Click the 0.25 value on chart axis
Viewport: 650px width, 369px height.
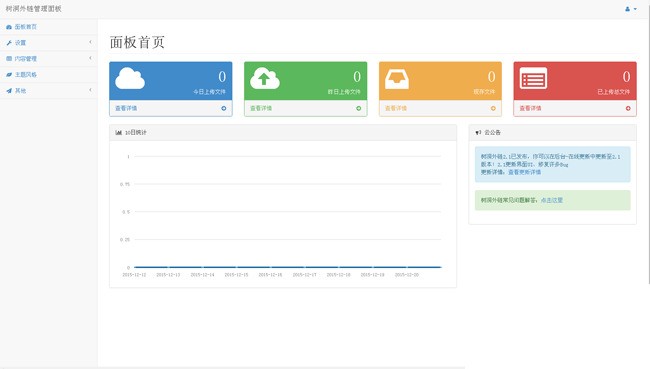click(x=125, y=240)
